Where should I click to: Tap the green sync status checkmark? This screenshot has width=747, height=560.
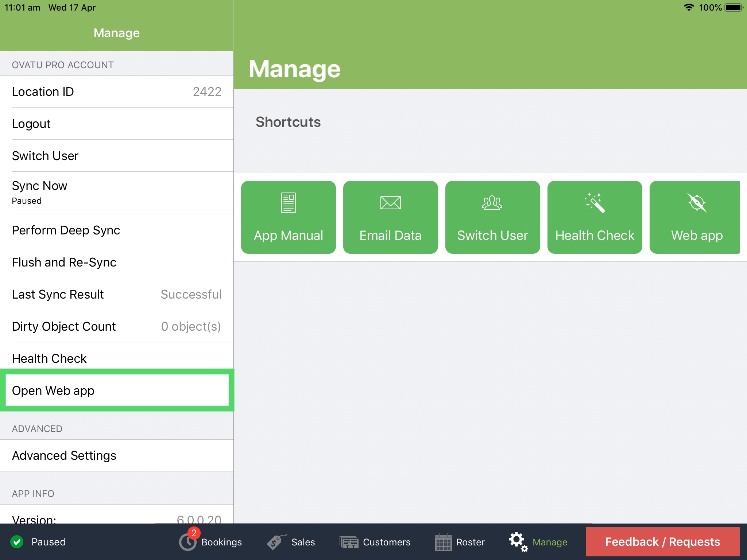[x=17, y=542]
